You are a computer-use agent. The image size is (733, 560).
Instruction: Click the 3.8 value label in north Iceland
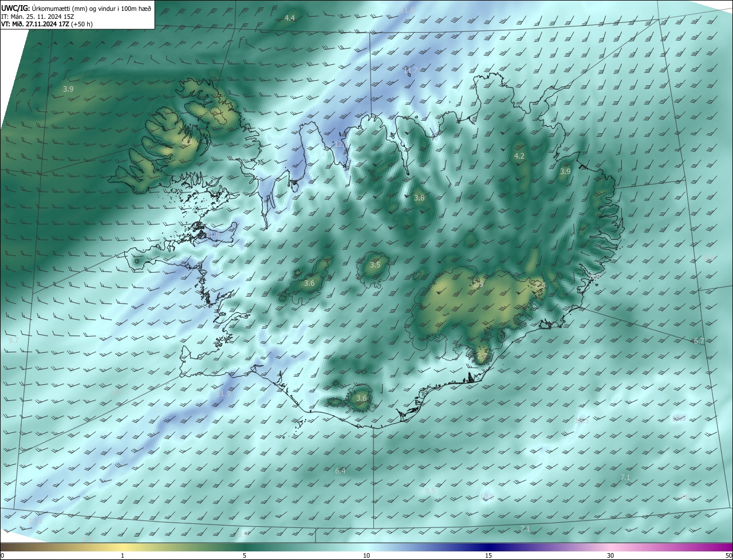[419, 198]
